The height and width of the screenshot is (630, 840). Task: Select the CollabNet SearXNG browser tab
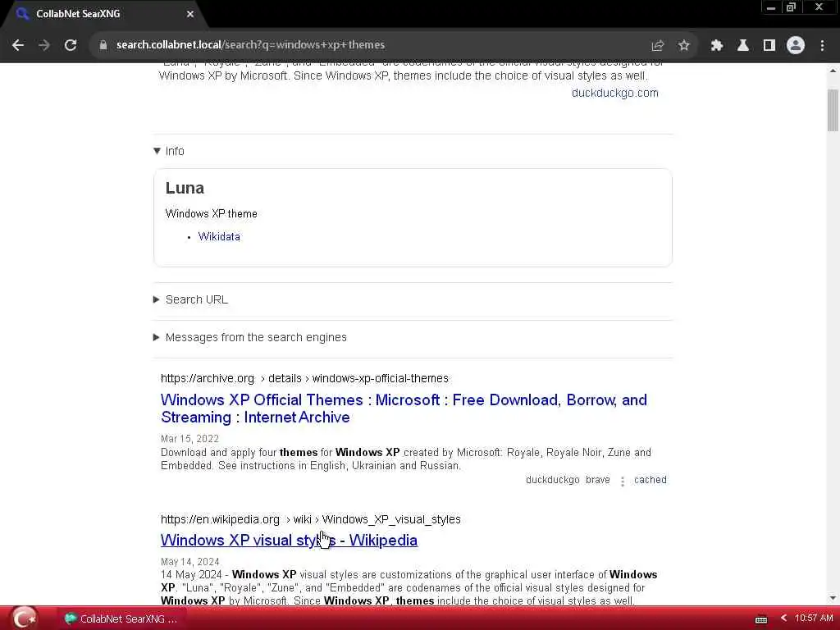102,14
